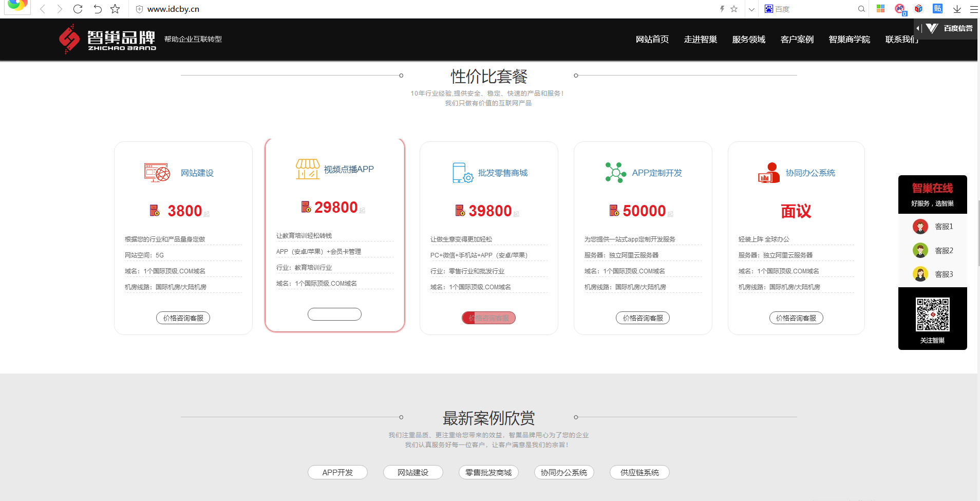Collapse the 百度信营 side panel arrow
The width and height of the screenshot is (980, 501).
[x=918, y=28]
